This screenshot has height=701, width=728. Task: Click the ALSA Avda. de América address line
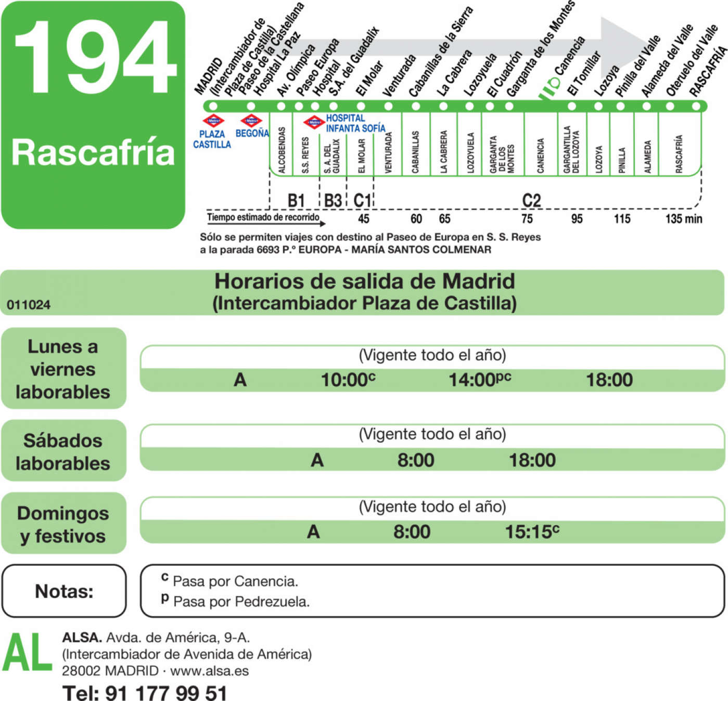[156, 638]
